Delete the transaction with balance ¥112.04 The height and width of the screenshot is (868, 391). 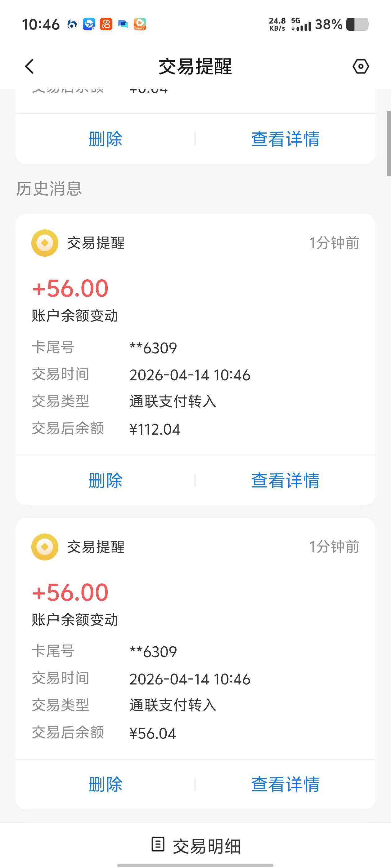pos(105,480)
